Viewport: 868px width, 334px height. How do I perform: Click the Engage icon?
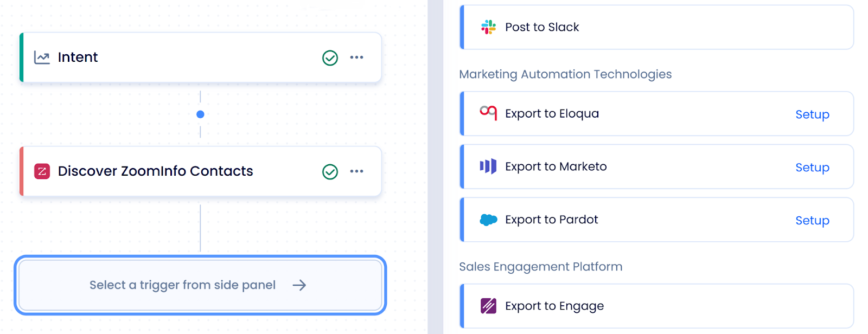489,305
